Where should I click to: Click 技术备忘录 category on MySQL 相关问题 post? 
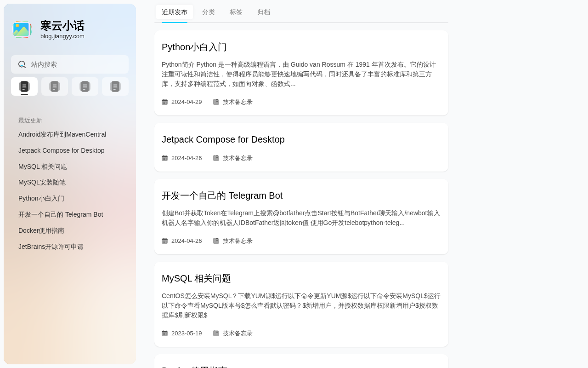click(237, 333)
